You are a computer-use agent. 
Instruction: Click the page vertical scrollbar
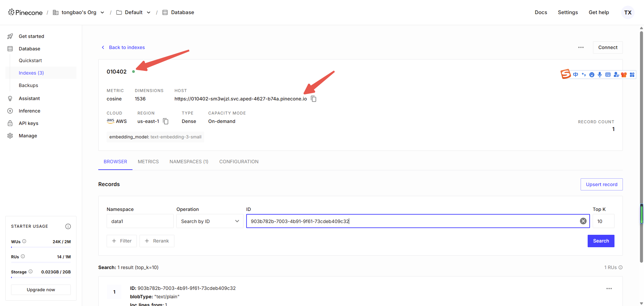pos(641,147)
